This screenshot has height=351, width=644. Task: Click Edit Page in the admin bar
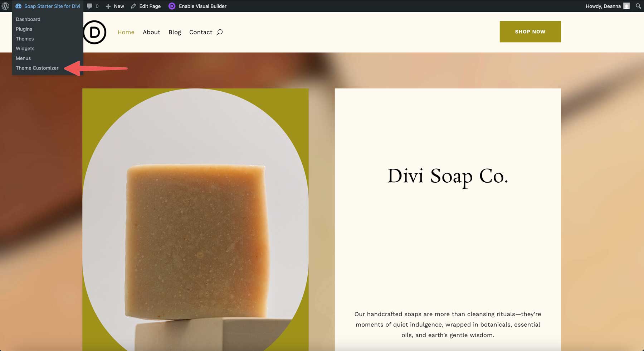tap(146, 6)
